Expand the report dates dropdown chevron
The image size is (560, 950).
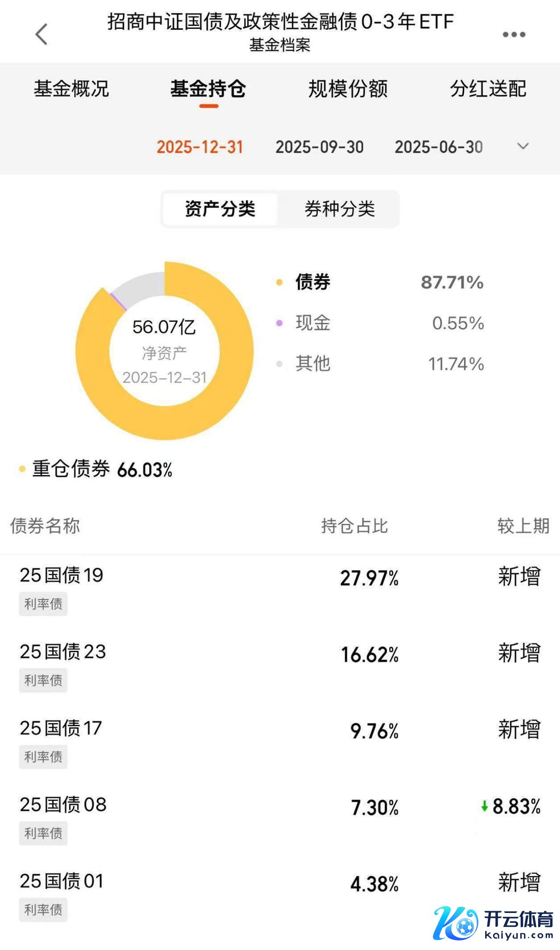pos(523,146)
